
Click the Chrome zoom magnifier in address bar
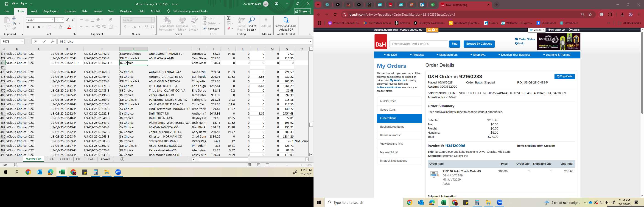[x=583, y=14]
